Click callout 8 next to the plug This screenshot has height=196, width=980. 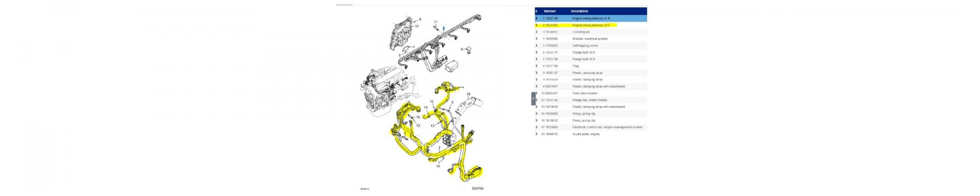462,49
